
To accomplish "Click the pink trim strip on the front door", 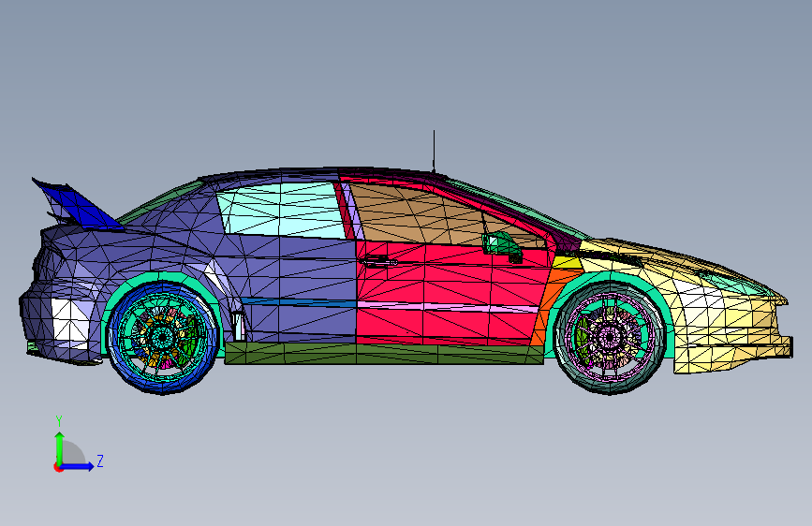I will pyautogui.click(x=448, y=307).
